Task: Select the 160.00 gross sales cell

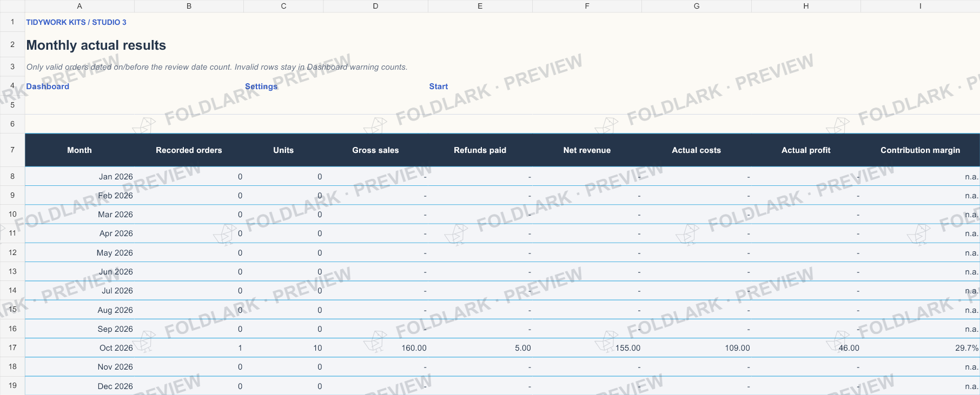Action: pyautogui.click(x=375, y=348)
